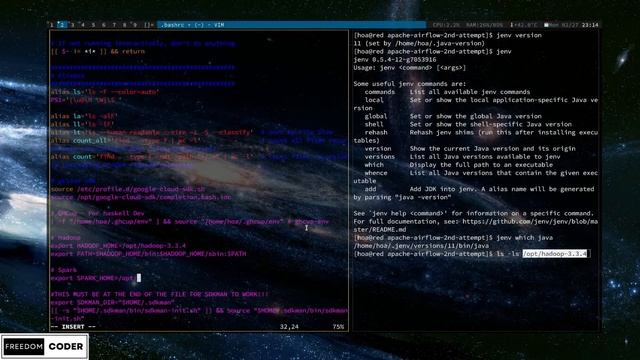Switch to workspace 8 tag

[124, 25]
